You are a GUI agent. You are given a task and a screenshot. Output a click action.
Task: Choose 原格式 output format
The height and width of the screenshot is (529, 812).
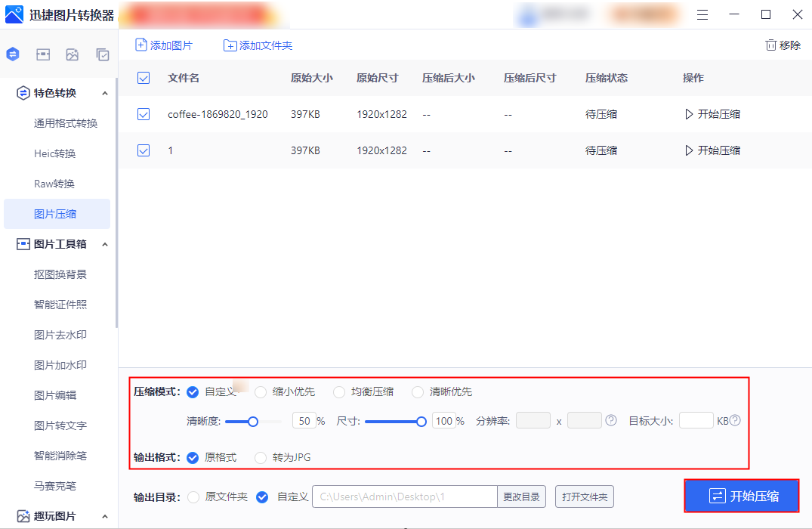(193, 458)
